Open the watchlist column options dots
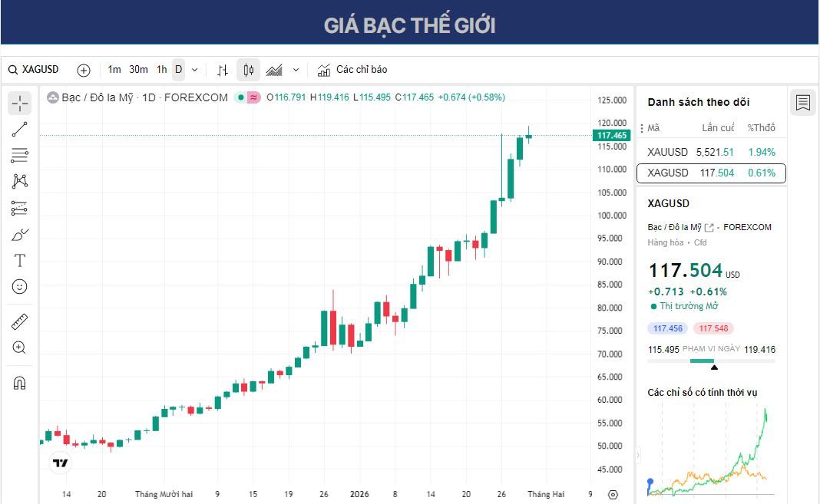This screenshot has height=504, width=820. pos(642,128)
